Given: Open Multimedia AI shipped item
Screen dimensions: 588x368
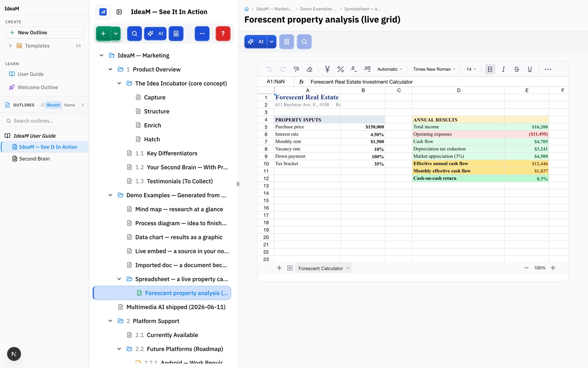Looking at the screenshot, I should pyautogui.click(x=176, y=307).
